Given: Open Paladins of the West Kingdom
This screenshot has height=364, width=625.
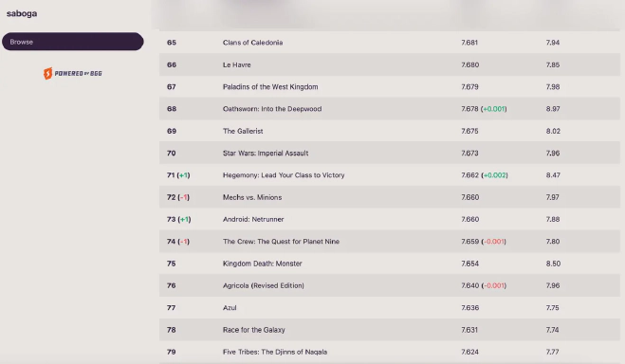Looking at the screenshot, I should point(270,87).
